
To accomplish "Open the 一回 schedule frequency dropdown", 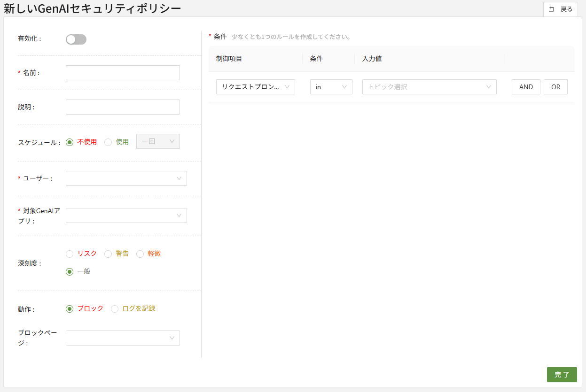I will [158, 141].
